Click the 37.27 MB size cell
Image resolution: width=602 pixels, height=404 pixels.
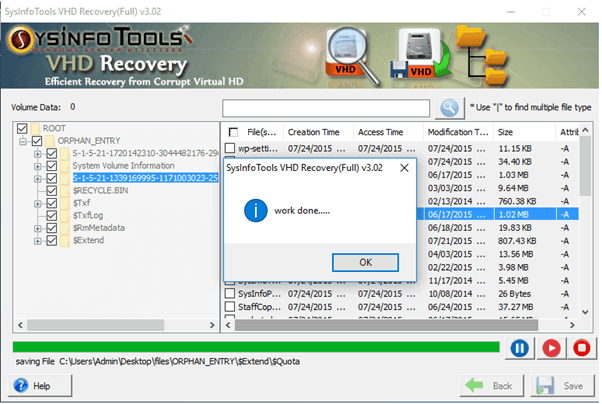(516, 307)
